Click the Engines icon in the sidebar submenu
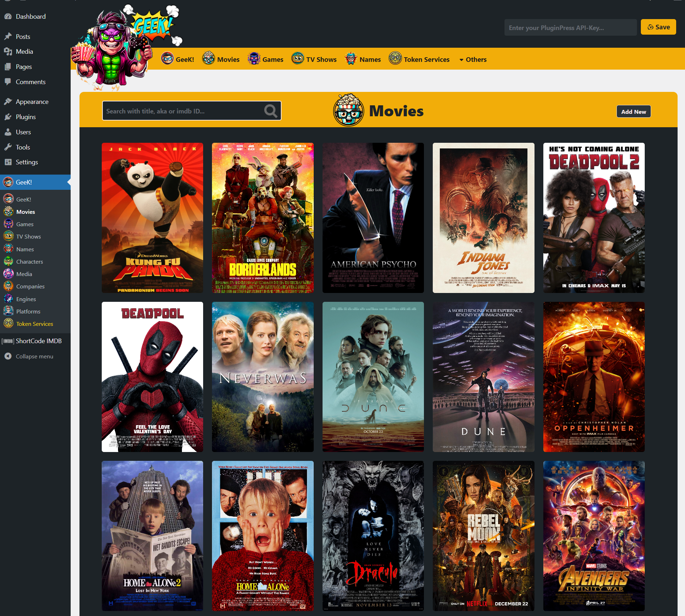The height and width of the screenshot is (616, 685). coord(8,299)
